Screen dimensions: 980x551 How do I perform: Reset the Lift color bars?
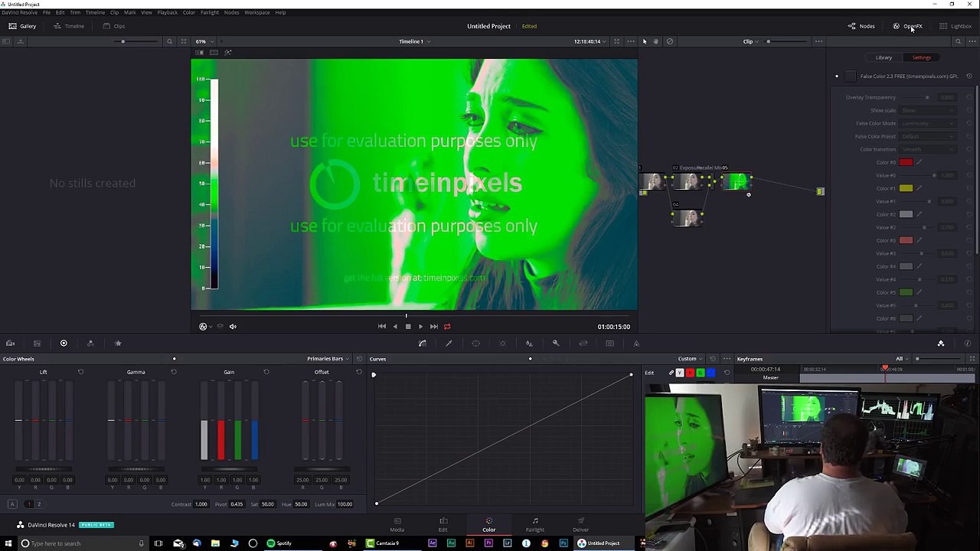coord(80,372)
